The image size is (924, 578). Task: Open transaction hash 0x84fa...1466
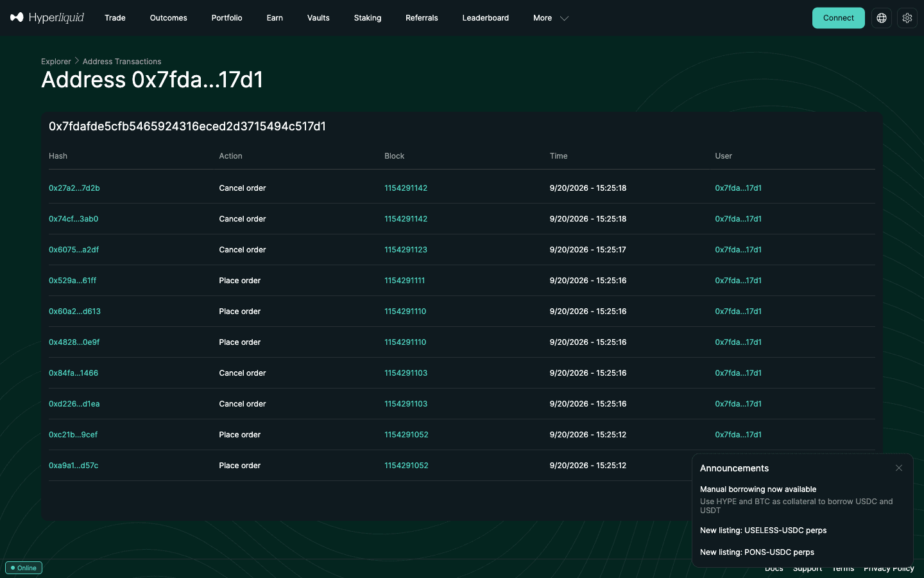tap(74, 373)
